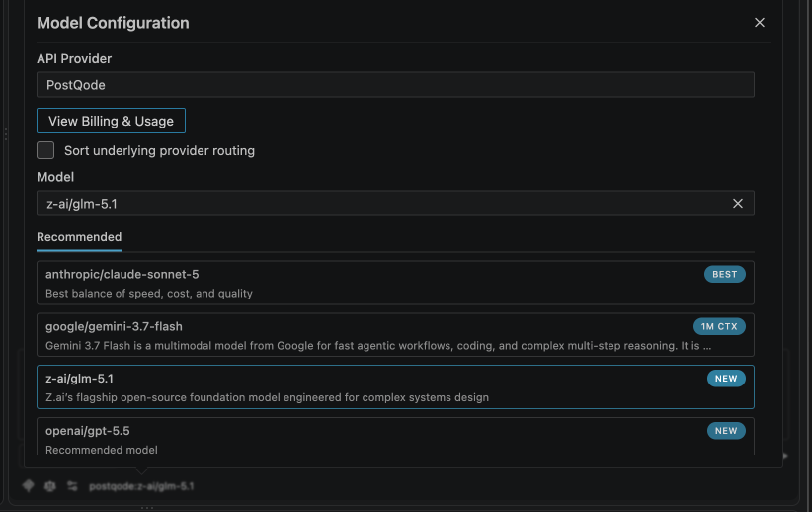Screen dimensions: 812x512
Task: Clear the z-ai/glm-5.1 model field
Action: pyautogui.click(x=738, y=204)
